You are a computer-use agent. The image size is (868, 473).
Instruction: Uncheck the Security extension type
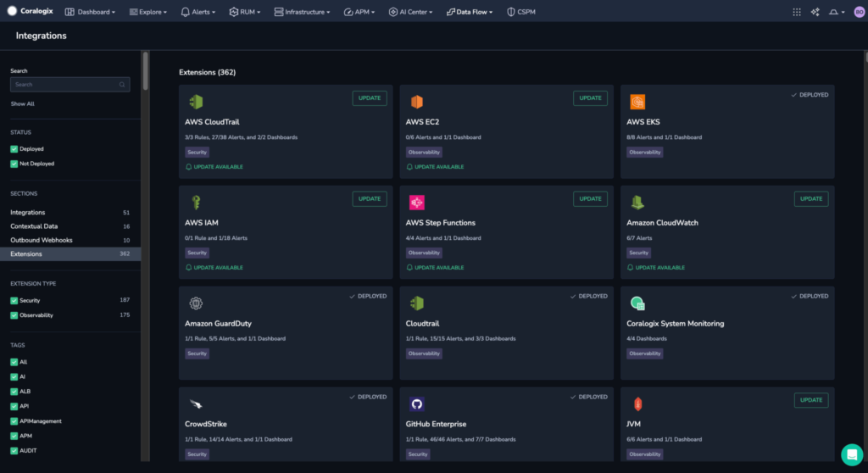[14, 301]
